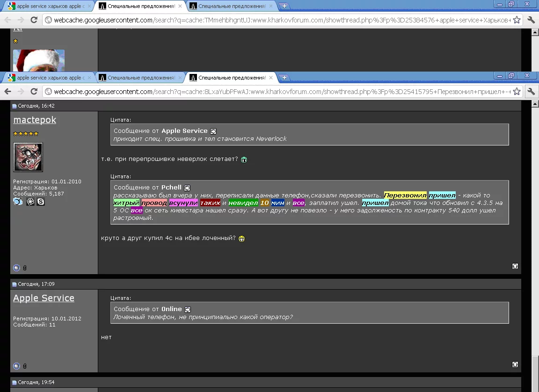This screenshot has height=392, width=539.
Task: Click five-star rating under mactepok
Action: 26,134
